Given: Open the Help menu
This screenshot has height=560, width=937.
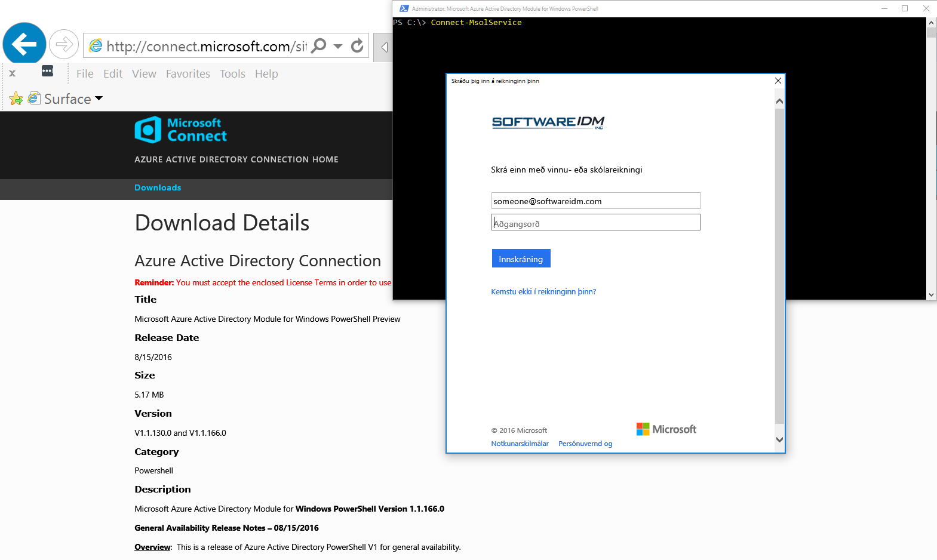Looking at the screenshot, I should [266, 73].
